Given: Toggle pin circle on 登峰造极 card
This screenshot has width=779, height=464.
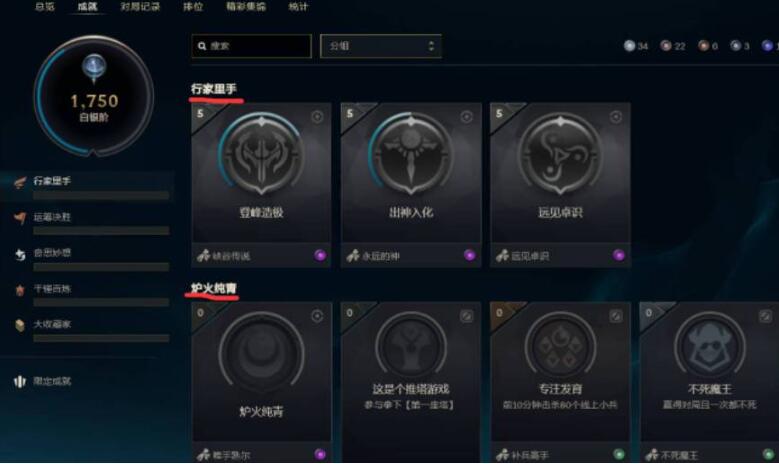Looking at the screenshot, I should point(317,117).
